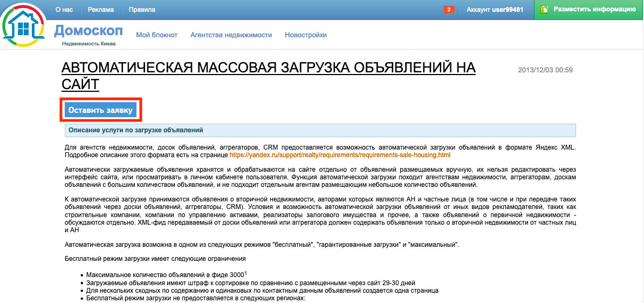Open Аккаунт user99481 menu
Viewport: 644px width, 303px height.
click(495, 10)
